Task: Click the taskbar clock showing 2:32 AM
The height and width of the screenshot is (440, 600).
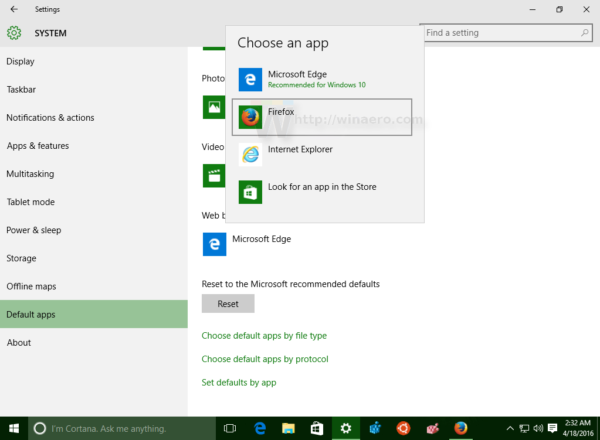Action: (x=578, y=429)
